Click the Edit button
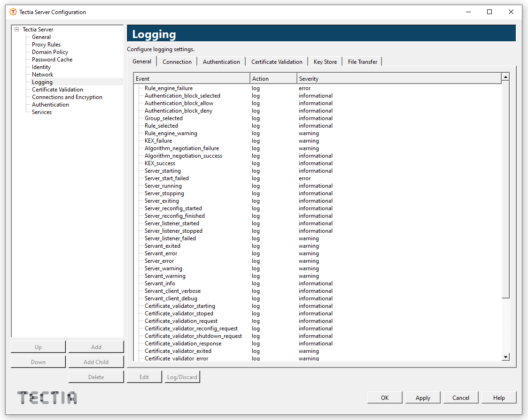Image resolution: width=528 pixels, height=420 pixels. click(x=144, y=377)
